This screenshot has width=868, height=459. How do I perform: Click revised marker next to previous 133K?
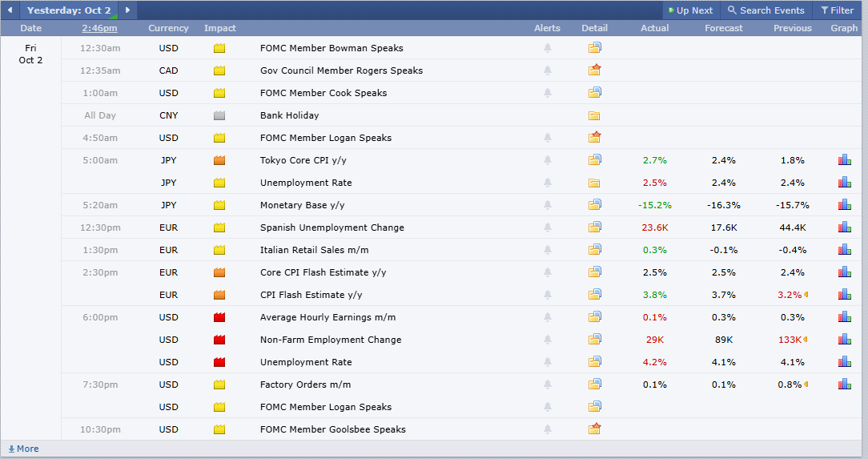(x=806, y=340)
